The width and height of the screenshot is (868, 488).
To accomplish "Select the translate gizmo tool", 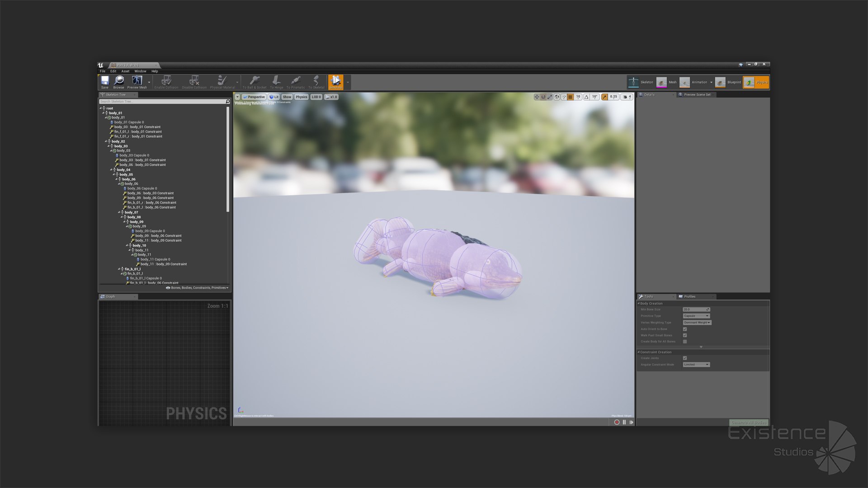I will pos(537,97).
